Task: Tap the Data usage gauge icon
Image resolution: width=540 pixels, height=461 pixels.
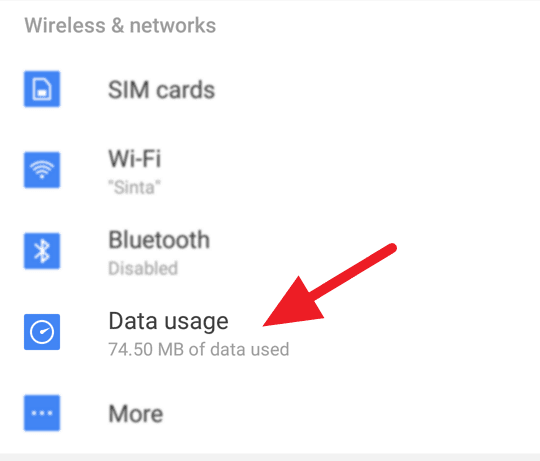Action: (x=42, y=332)
